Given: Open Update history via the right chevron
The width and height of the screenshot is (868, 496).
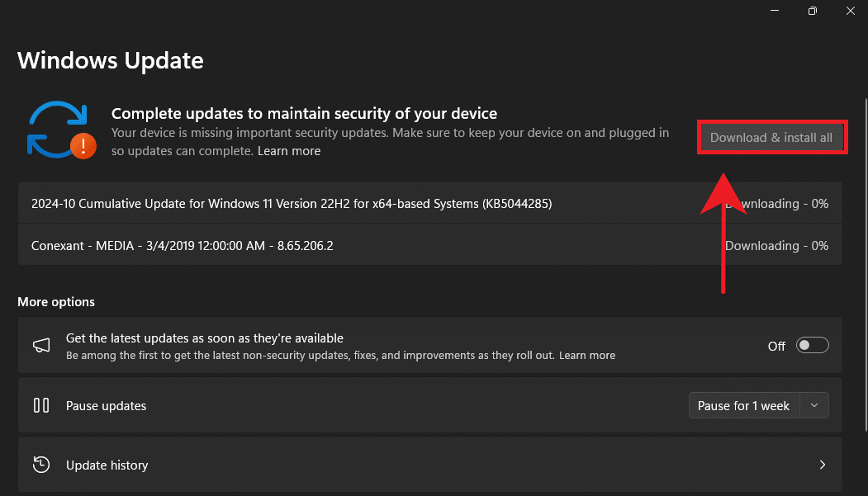Looking at the screenshot, I should (x=822, y=465).
